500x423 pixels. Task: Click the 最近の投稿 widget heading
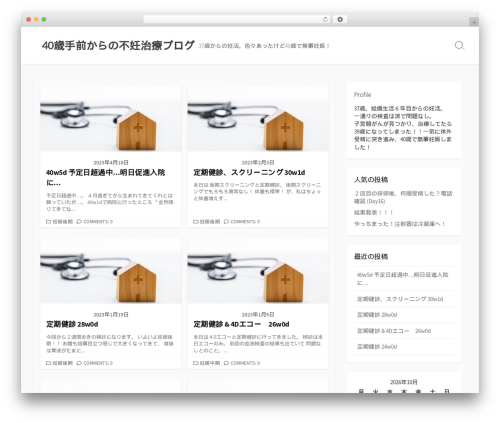[x=371, y=257]
